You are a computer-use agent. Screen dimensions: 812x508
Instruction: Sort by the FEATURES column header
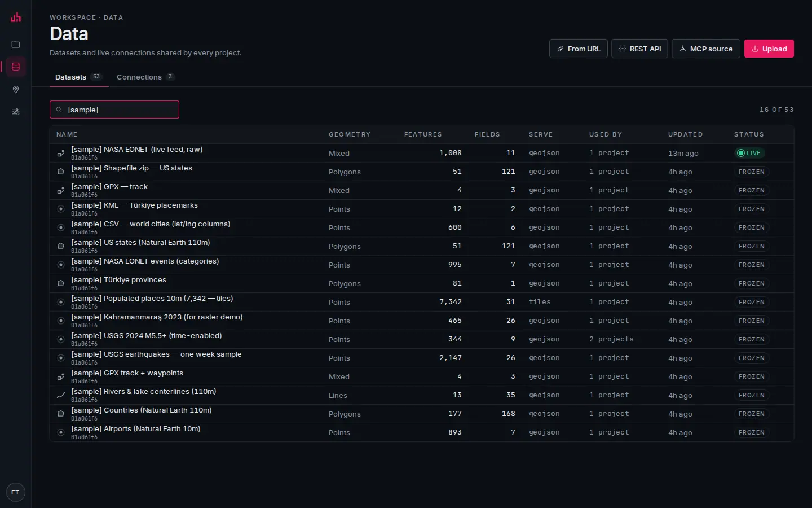click(423, 134)
